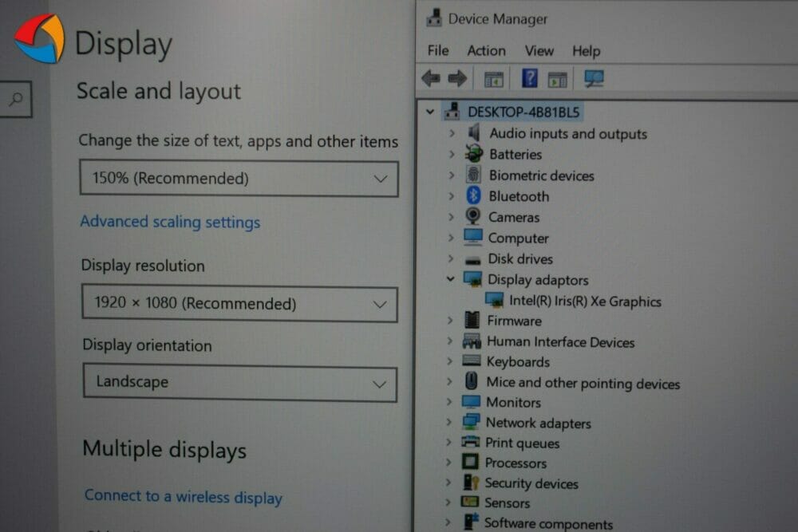Expand the Bluetooth node arrow
The height and width of the screenshot is (532, 798).
tap(452, 196)
